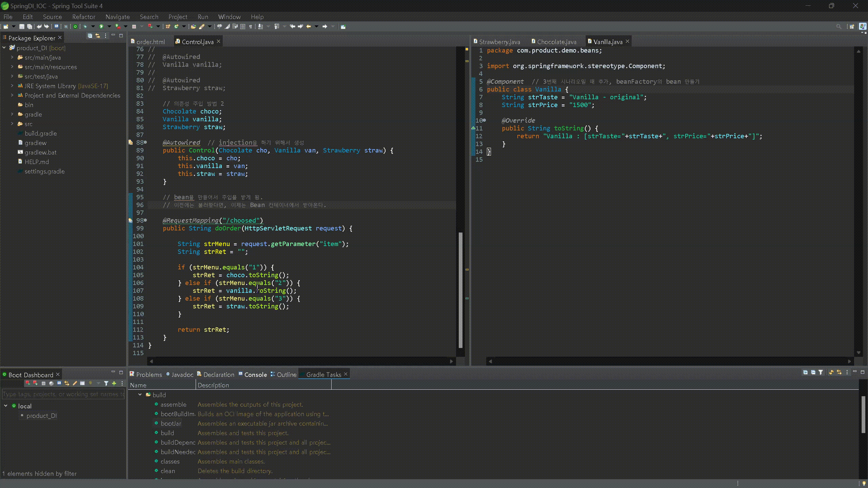The width and height of the screenshot is (868, 488).
Task: Click the green plus icon in Boot Dashboard
Action: (x=114, y=383)
